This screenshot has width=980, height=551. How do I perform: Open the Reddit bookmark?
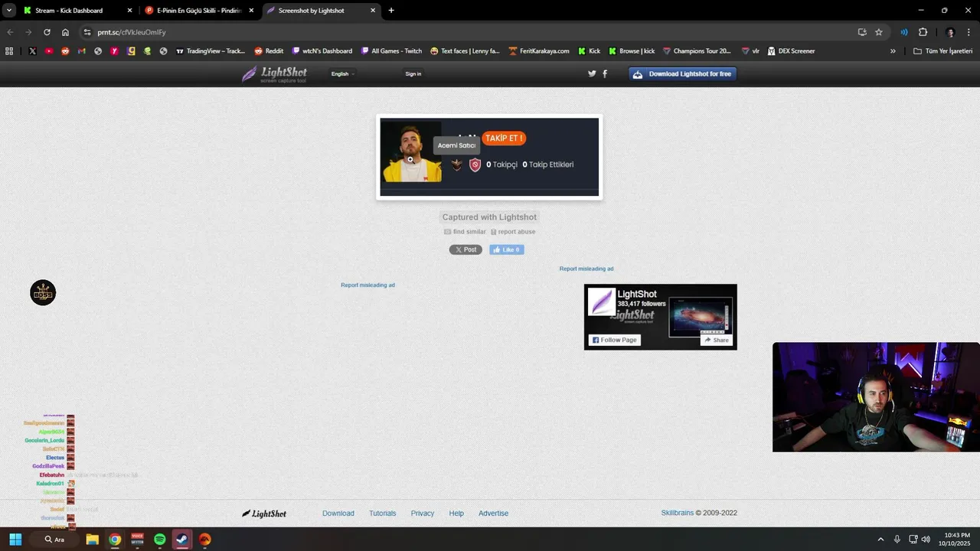[269, 51]
